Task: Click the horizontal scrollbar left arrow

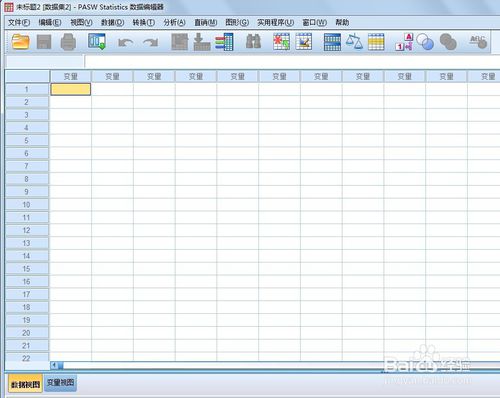Action: pyautogui.click(x=54, y=365)
